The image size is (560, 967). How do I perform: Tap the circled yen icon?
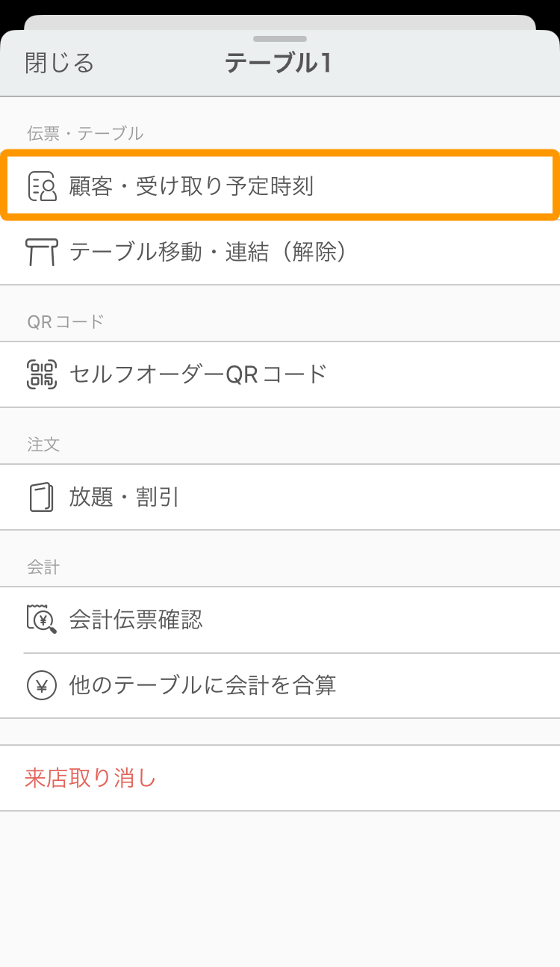[42, 685]
